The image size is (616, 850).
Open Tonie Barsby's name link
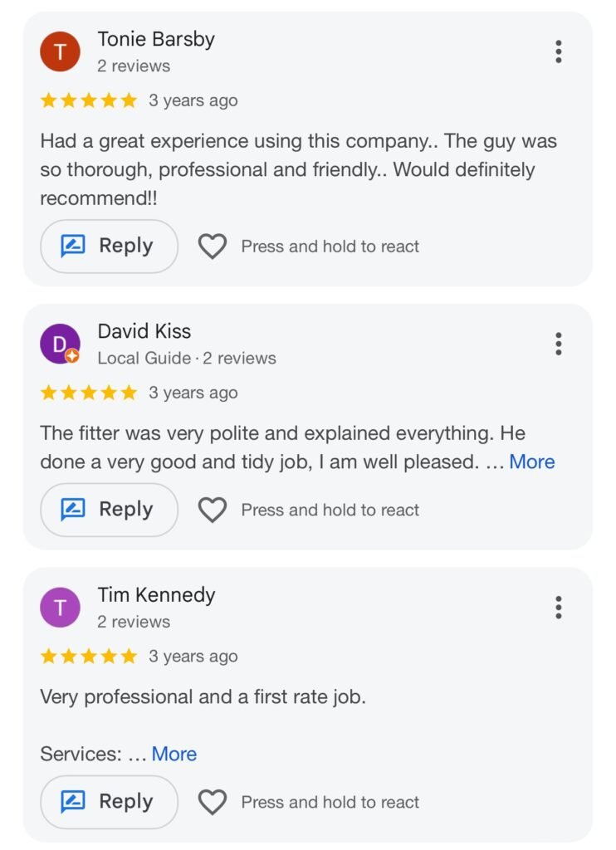point(155,38)
